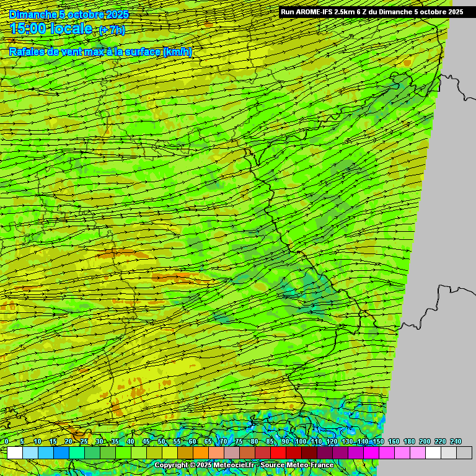Pick the yellow 50 km/h legend swatch
476x476 pixels.
click(170, 453)
